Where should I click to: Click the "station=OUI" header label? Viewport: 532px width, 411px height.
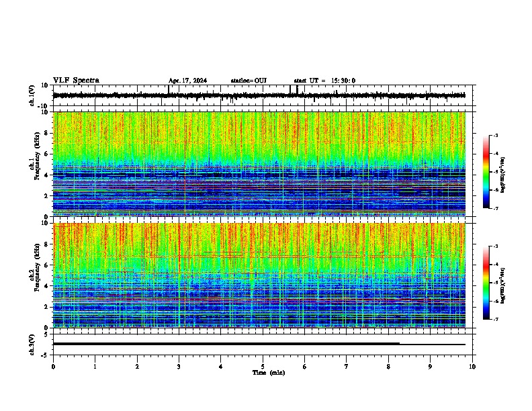249,81
